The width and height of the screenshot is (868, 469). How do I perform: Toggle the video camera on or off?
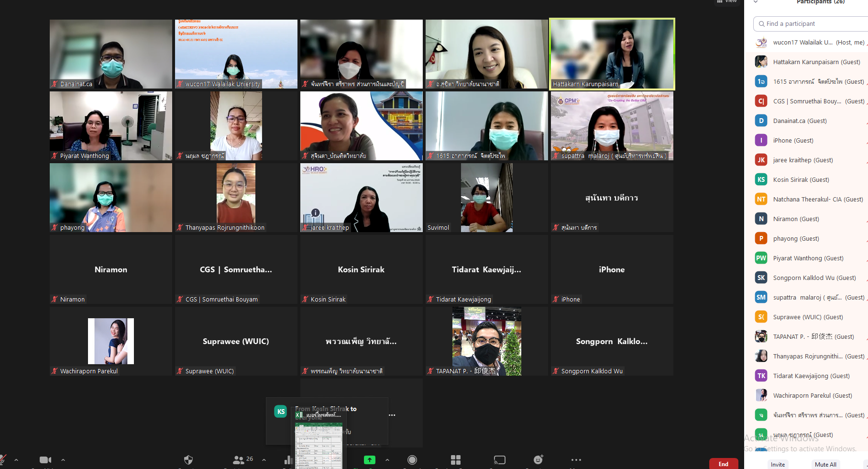click(45, 460)
